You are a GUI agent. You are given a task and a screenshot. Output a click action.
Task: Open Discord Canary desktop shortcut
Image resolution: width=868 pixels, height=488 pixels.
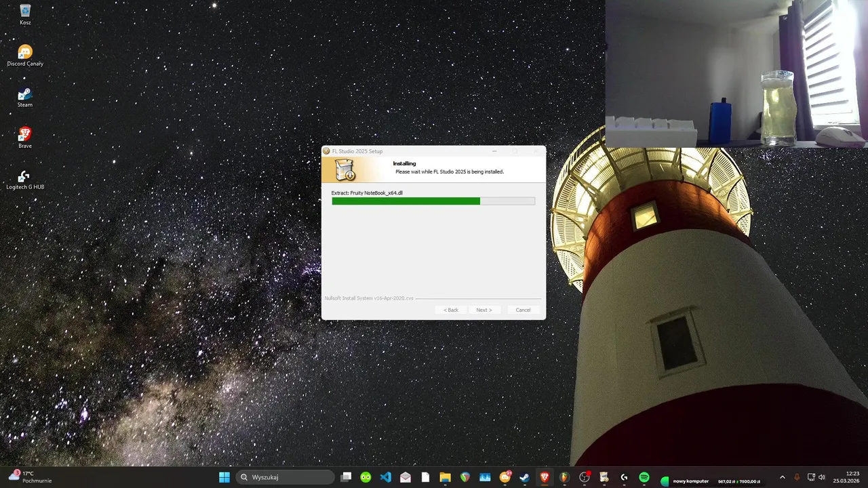(25, 55)
